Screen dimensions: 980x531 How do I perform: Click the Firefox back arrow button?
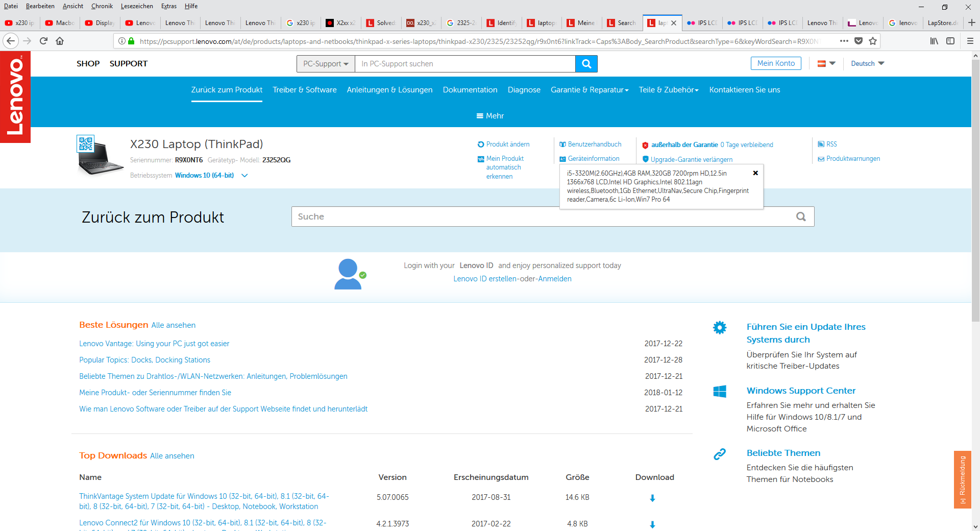click(x=11, y=41)
